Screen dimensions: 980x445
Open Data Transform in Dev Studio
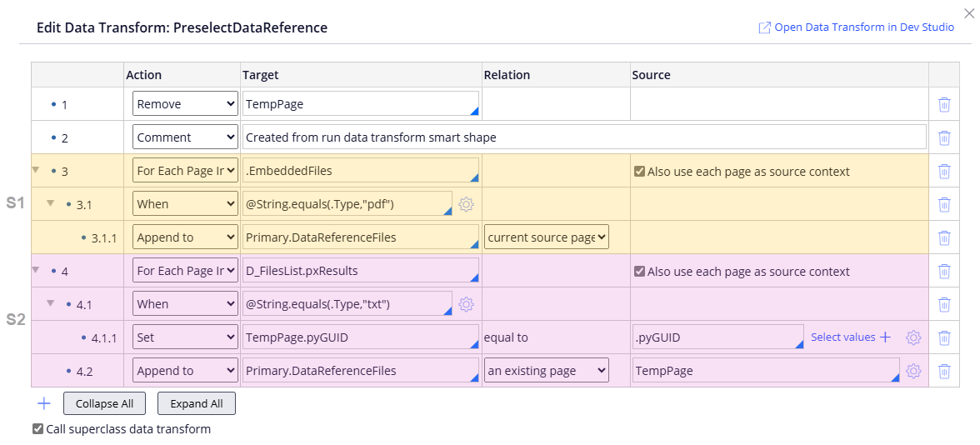point(856,27)
